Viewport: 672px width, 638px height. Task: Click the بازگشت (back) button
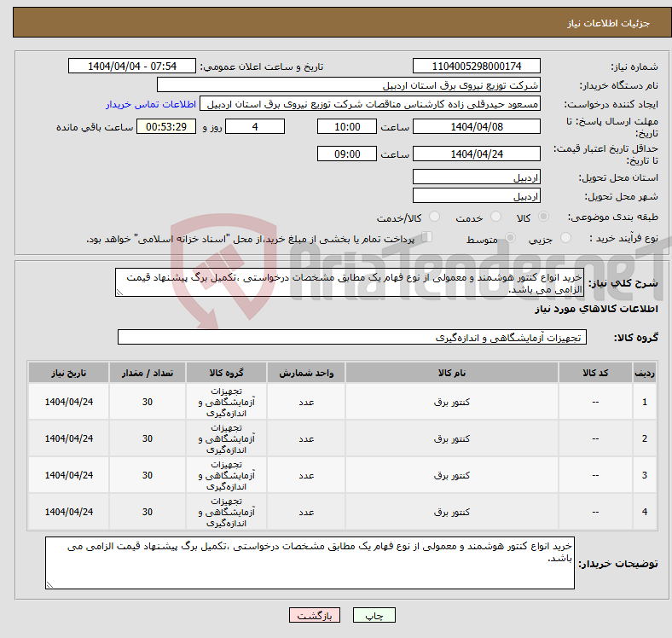[315, 615]
